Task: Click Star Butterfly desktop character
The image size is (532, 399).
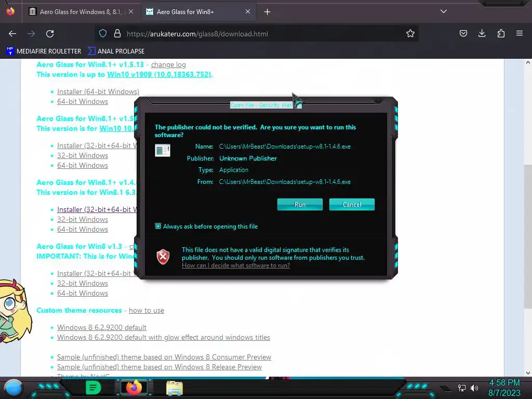Action: (15, 312)
